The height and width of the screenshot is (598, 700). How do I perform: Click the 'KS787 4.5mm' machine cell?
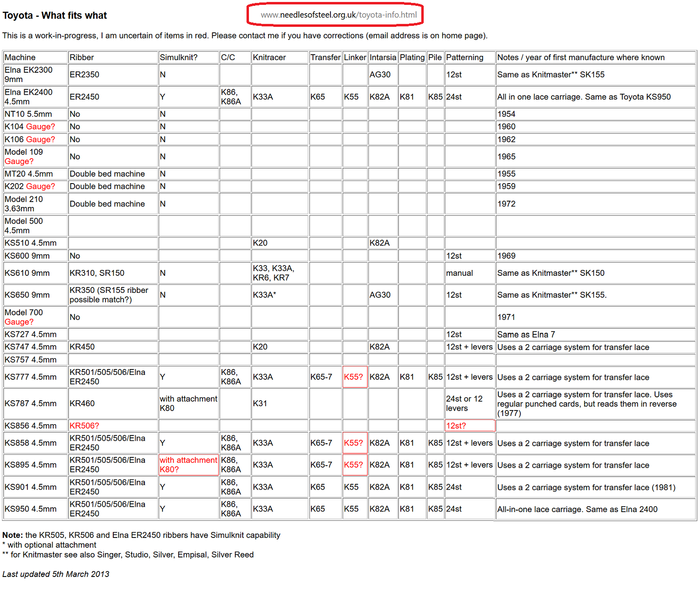(x=35, y=404)
